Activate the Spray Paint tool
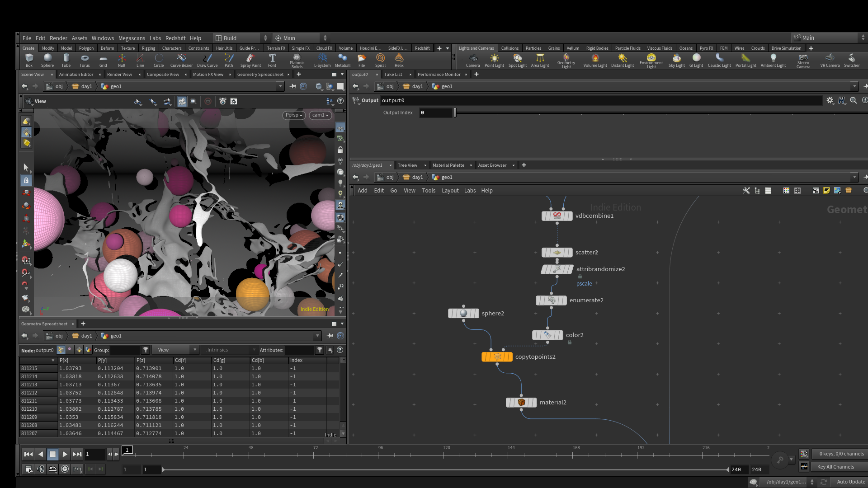This screenshot has height=488, width=868. point(250,61)
